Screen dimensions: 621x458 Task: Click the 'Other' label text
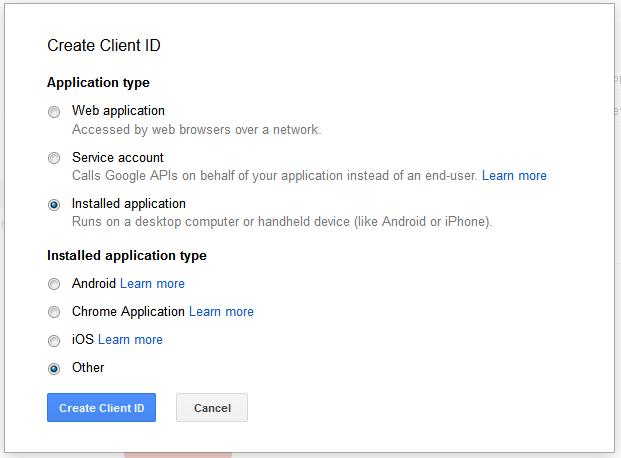click(x=88, y=367)
